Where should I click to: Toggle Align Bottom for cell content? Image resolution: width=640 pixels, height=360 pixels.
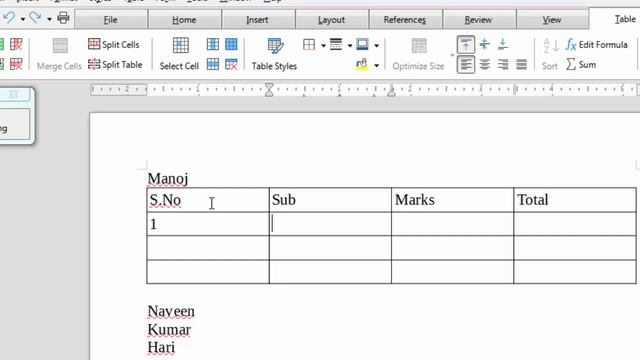point(503,44)
